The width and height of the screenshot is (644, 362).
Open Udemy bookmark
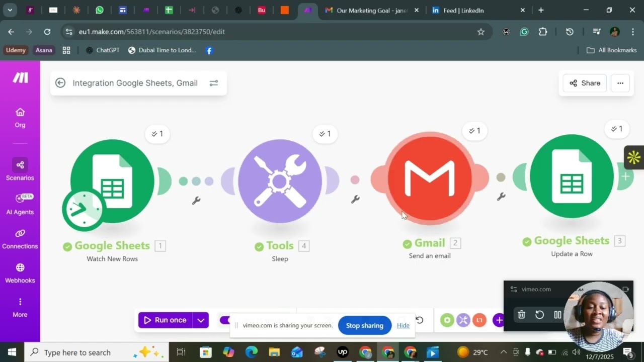(16, 50)
